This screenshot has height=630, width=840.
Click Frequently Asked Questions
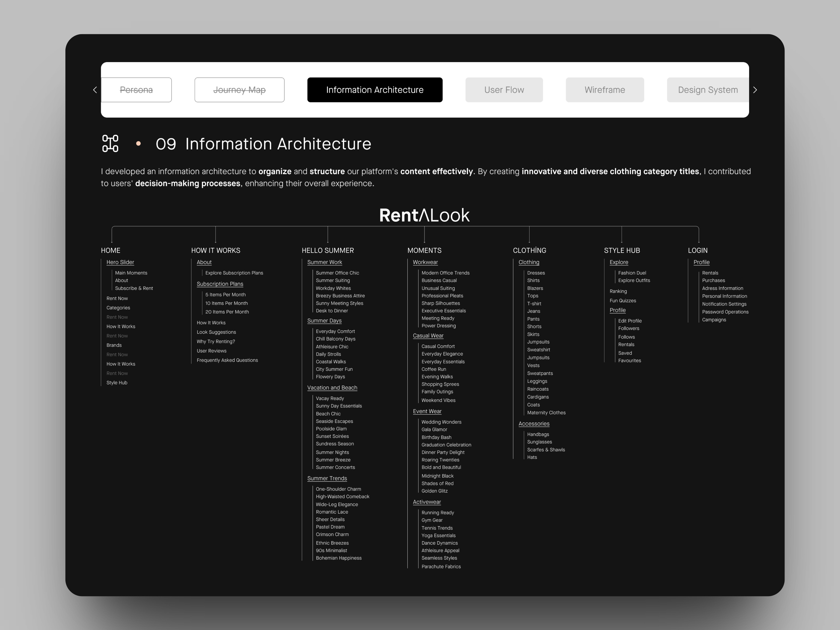point(227,360)
